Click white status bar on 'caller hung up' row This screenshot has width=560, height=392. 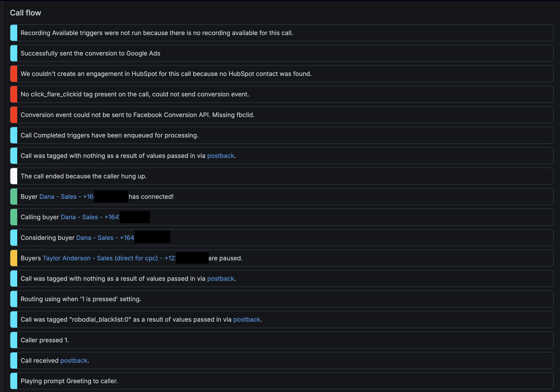point(14,176)
